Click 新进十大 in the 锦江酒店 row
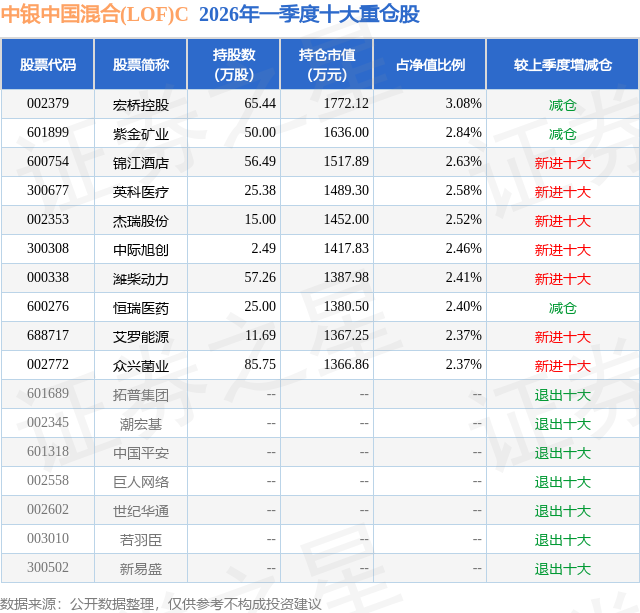This screenshot has width=640, height=613. point(563,163)
